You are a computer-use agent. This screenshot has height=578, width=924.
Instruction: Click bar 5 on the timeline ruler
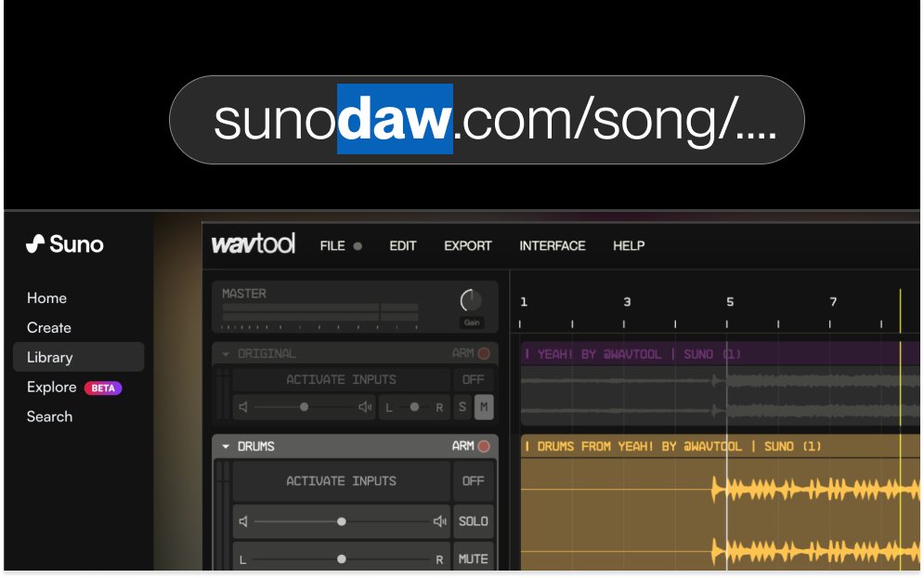[x=730, y=302]
